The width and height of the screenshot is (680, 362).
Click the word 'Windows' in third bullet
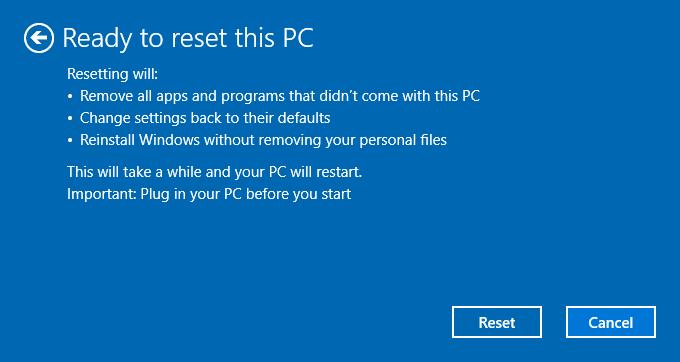[169, 140]
